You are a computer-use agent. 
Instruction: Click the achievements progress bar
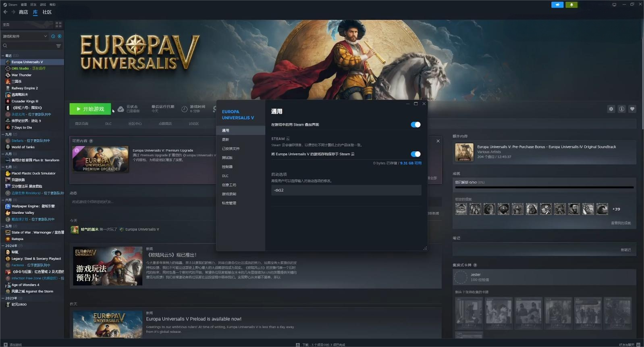(544, 187)
